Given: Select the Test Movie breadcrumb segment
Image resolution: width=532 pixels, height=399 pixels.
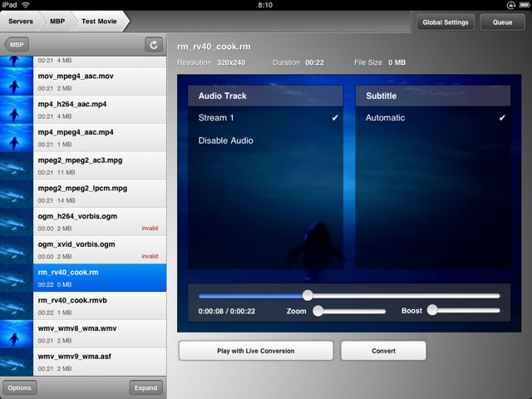Looking at the screenshot, I should 99,21.
